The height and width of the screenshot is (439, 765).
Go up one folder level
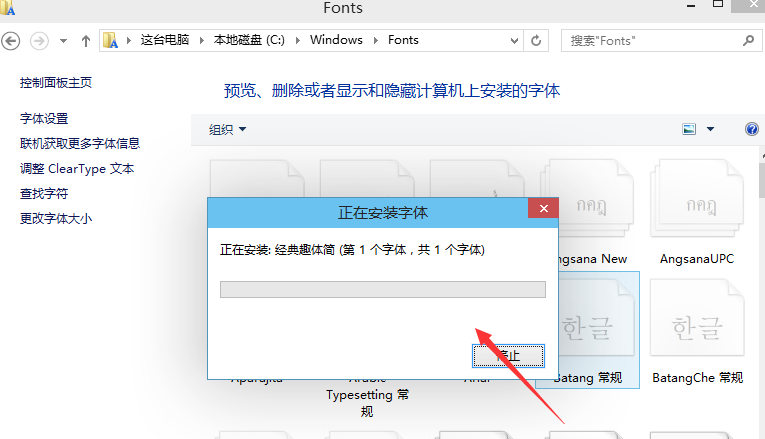pyautogui.click(x=86, y=41)
